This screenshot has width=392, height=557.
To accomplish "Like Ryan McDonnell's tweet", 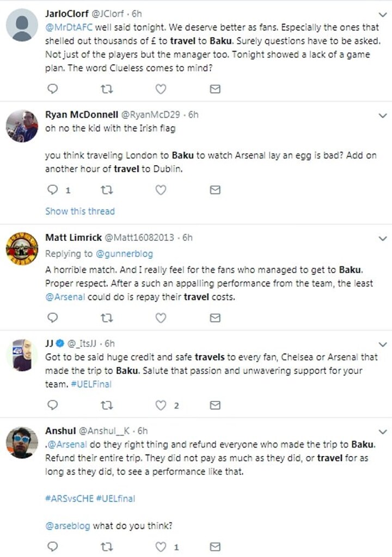I will point(161,190).
